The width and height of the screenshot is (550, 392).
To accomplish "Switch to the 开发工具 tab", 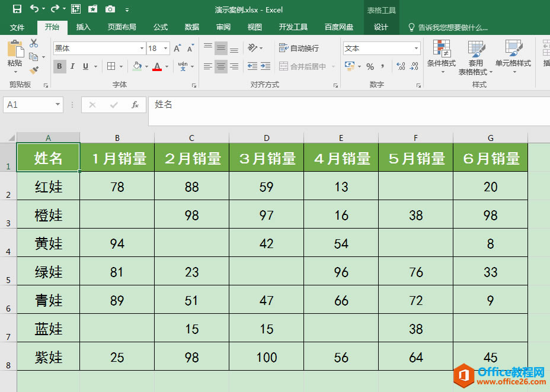I will click(293, 27).
